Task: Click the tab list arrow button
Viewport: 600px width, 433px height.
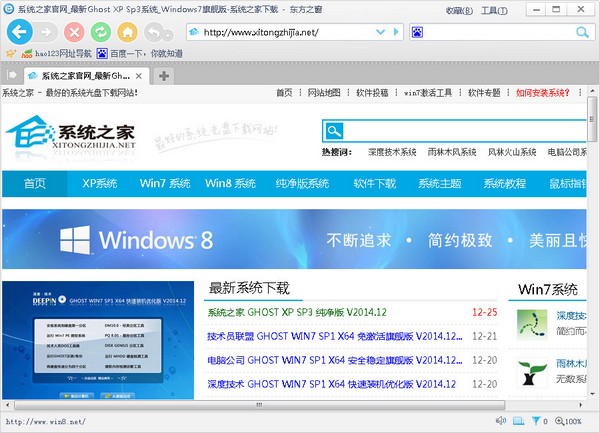Action: tap(12, 75)
